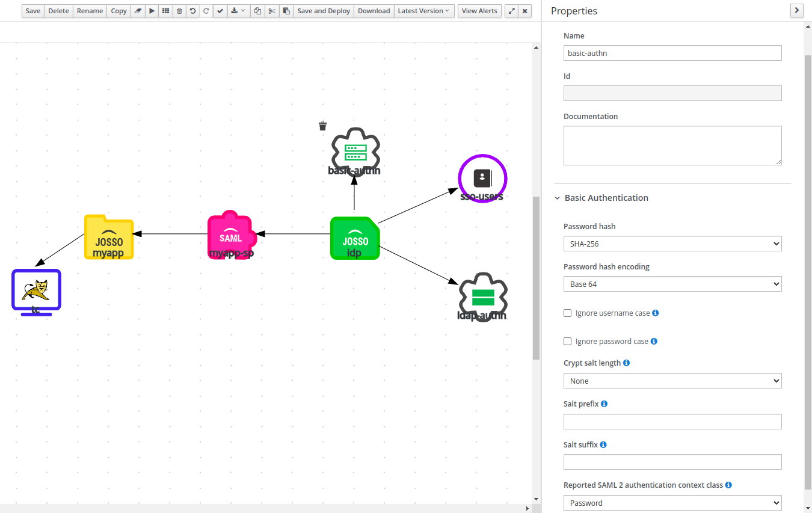Click the toolbar X close-editor icon
Screen dimensions: 812x513
(x=525, y=11)
